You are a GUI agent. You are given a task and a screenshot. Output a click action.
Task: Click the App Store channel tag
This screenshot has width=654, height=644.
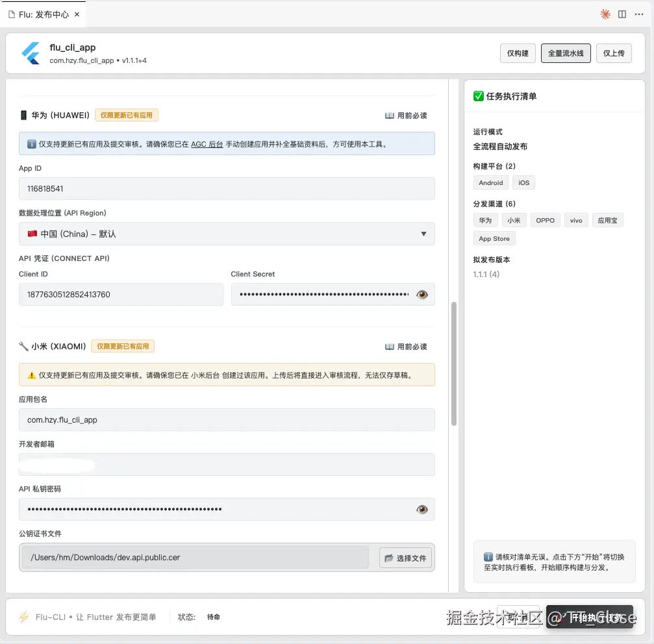[x=494, y=238]
